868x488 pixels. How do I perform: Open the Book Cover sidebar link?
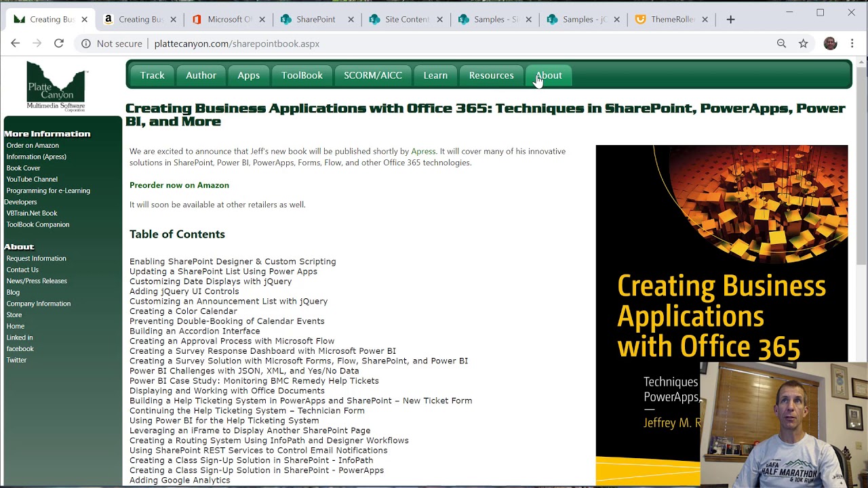coord(23,168)
